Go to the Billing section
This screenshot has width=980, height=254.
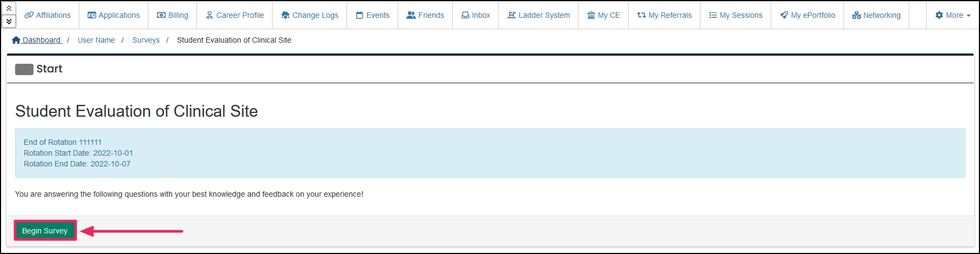pos(172,15)
